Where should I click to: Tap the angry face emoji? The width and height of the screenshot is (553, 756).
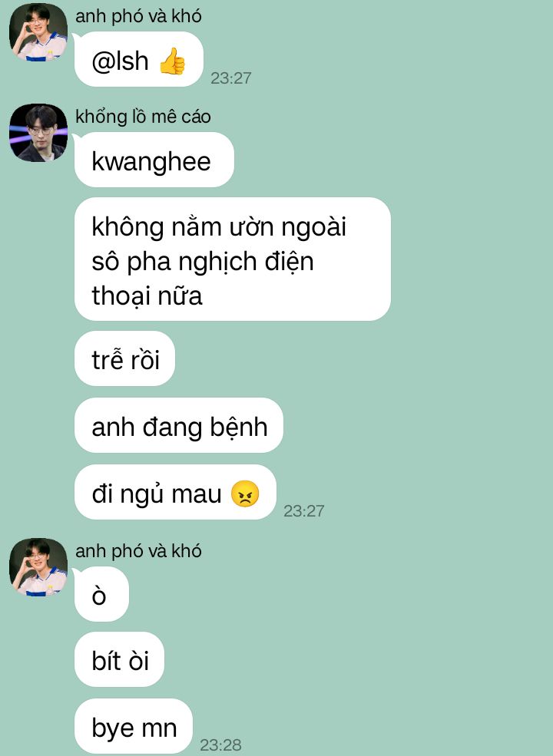tap(245, 494)
